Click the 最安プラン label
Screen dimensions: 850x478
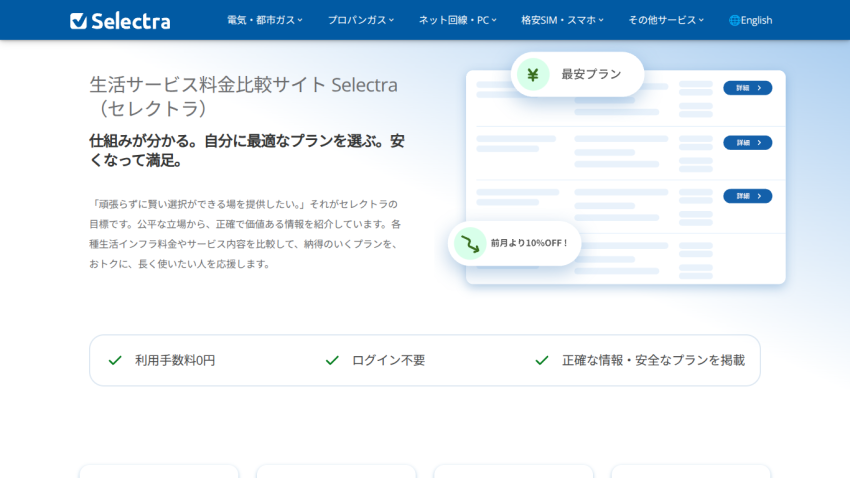[x=591, y=74]
